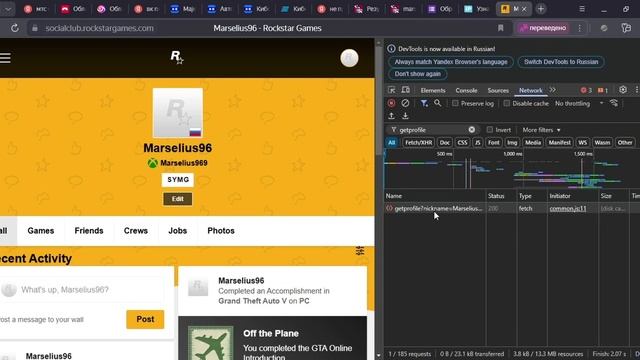
Task: Click the getprofile filter text field
Action: pos(432,130)
